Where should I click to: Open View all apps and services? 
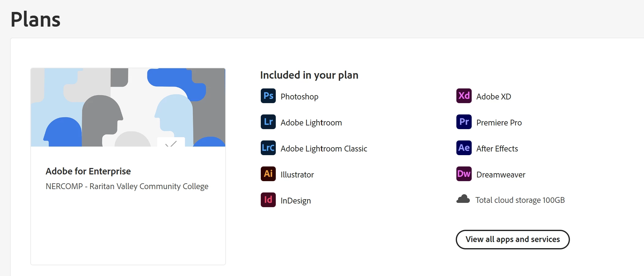tap(512, 239)
